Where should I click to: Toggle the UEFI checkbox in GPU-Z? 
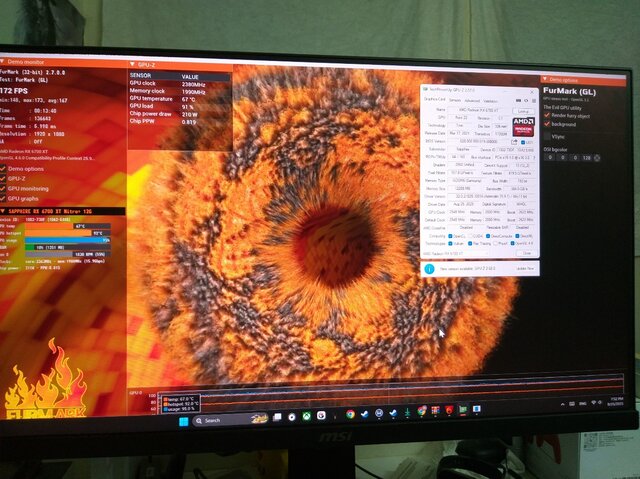pos(523,142)
